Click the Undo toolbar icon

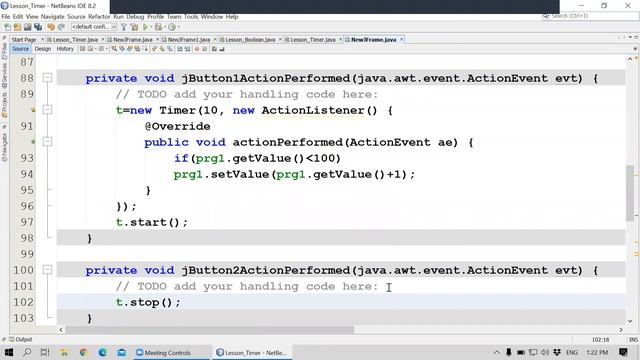pyautogui.click(x=51, y=27)
